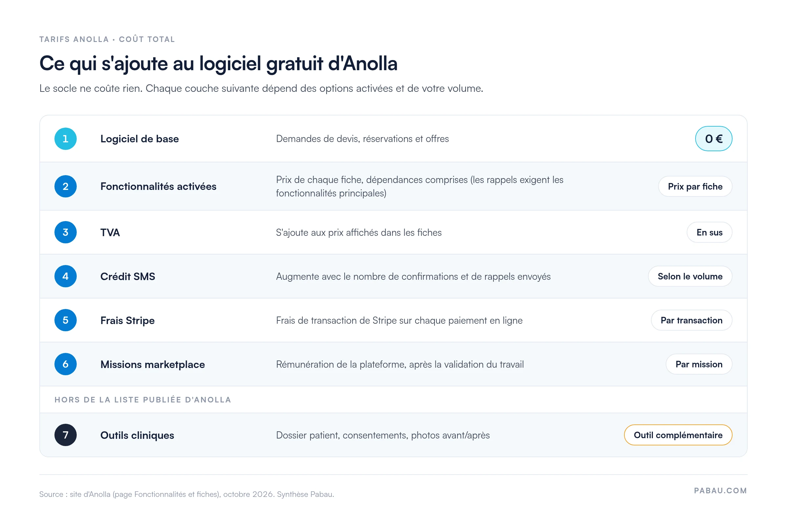Click the number 1 circle icon
This screenshot has width=787, height=532.
pyautogui.click(x=65, y=138)
